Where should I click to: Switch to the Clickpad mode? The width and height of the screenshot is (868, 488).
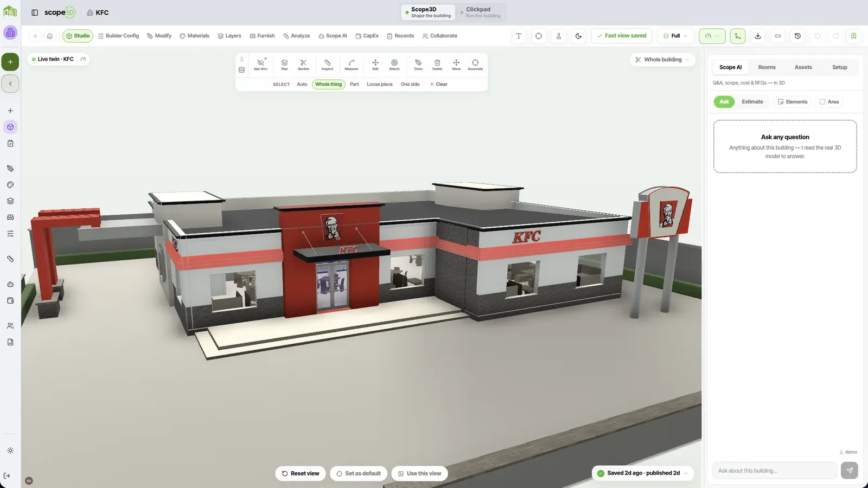(480, 12)
